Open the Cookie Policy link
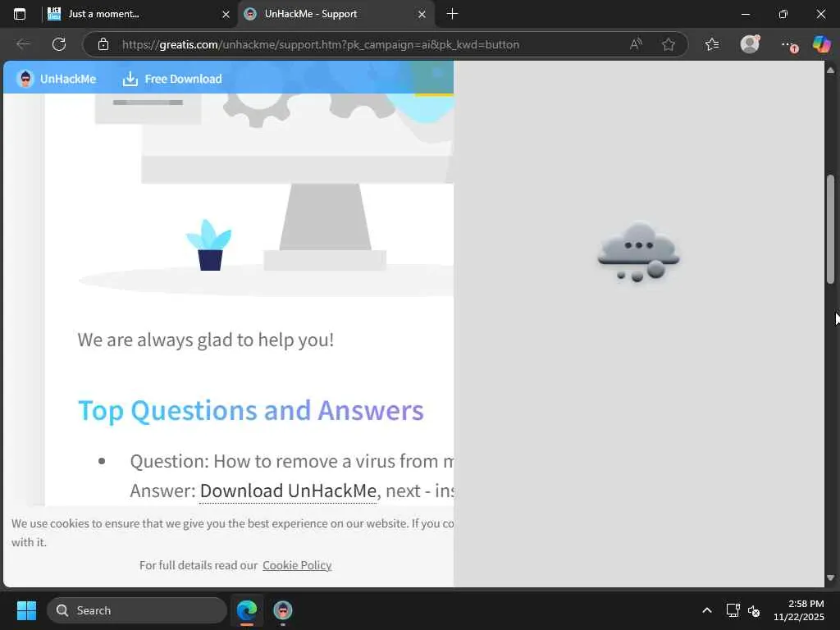This screenshot has height=630, width=840. [297, 565]
